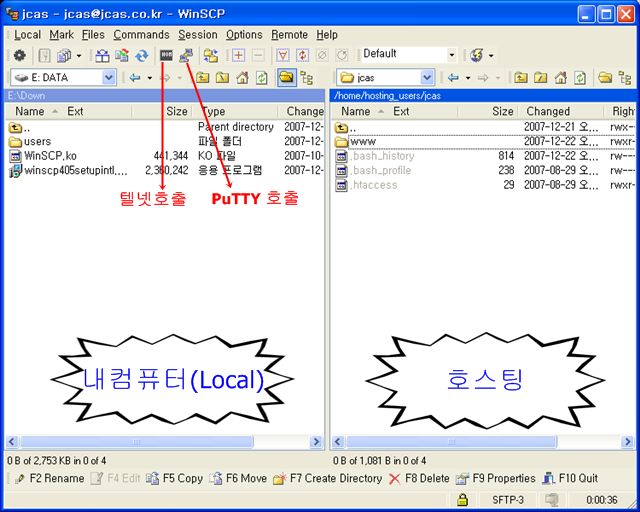Click the blue Keep Remote Up to Date icon

pos(142,55)
